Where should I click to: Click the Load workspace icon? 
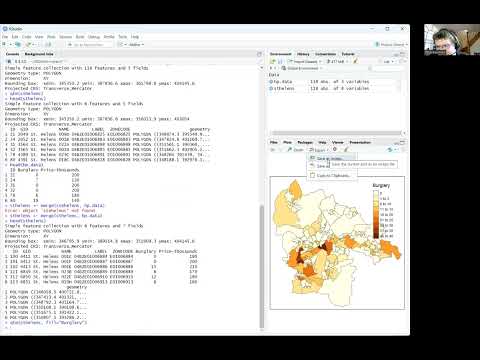tap(273, 61)
